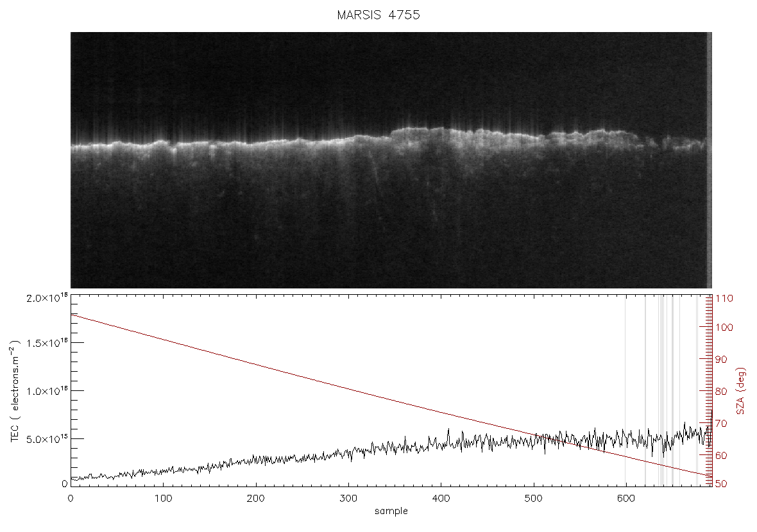This screenshot has height=532, width=757.
Task: Click the 90 tick label on SZA axis
Action: click(x=721, y=360)
